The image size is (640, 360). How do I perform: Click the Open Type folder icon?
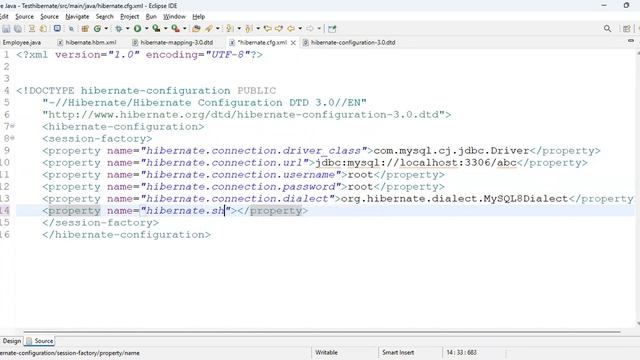point(196,29)
